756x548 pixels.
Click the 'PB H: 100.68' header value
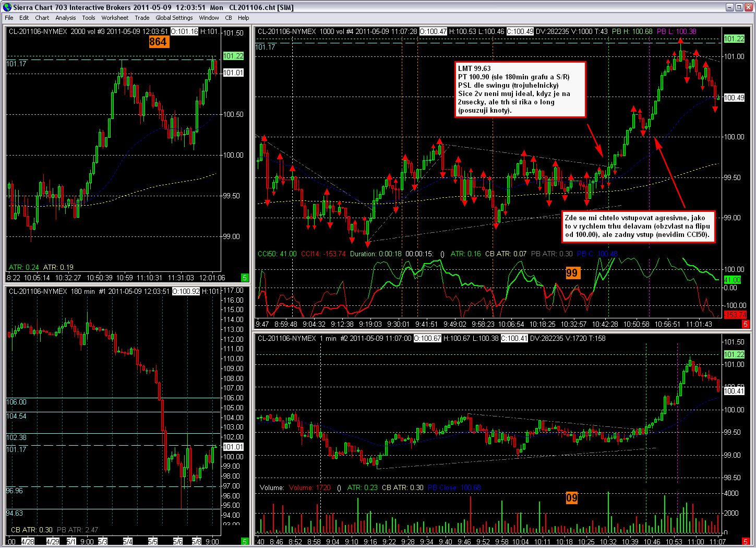(632, 31)
